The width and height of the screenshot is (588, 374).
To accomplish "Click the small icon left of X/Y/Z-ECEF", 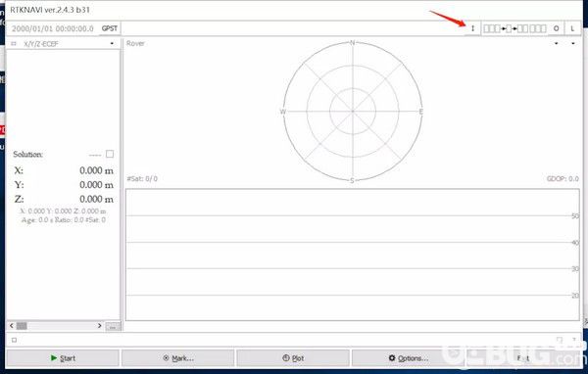I will [x=14, y=43].
